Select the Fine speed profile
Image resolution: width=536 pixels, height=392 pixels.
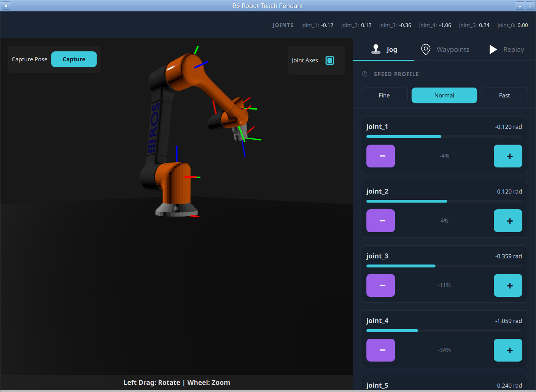coord(384,96)
